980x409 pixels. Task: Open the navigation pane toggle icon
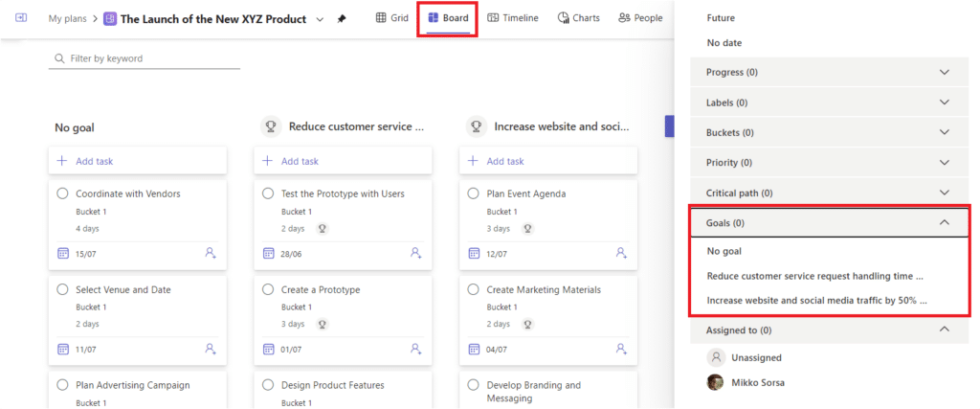pyautogui.click(x=21, y=18)
